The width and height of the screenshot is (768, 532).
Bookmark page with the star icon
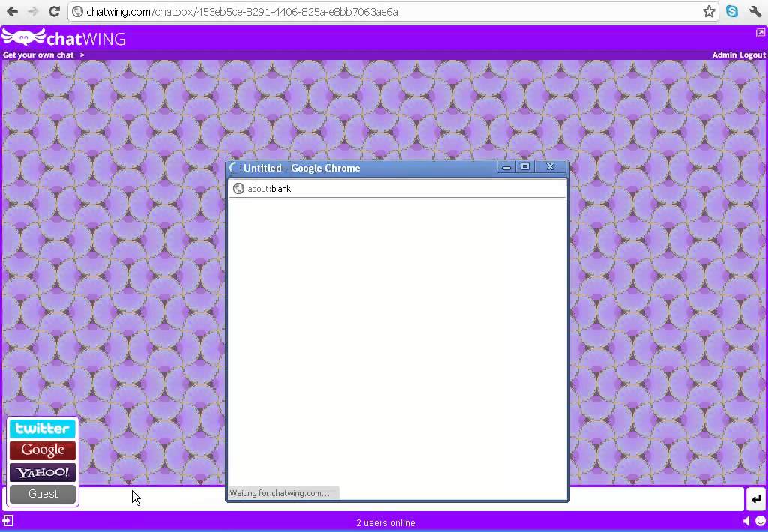[x=709, y=12]
